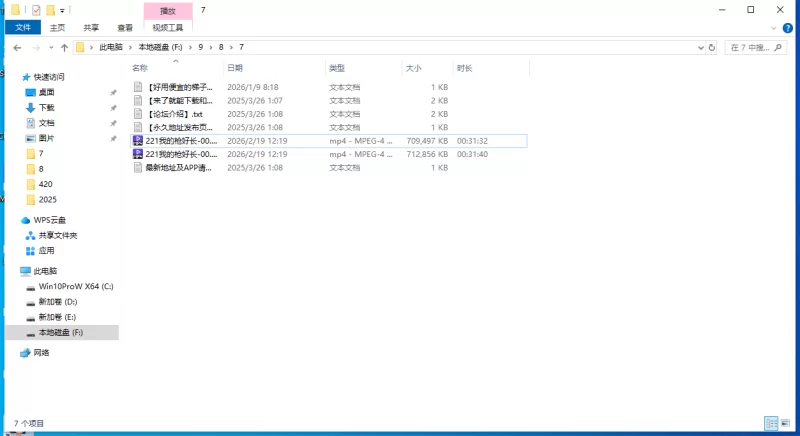Viewport: 800px width, 436px height.
Task: Open the help question mark icon
Action: (788, 28)
